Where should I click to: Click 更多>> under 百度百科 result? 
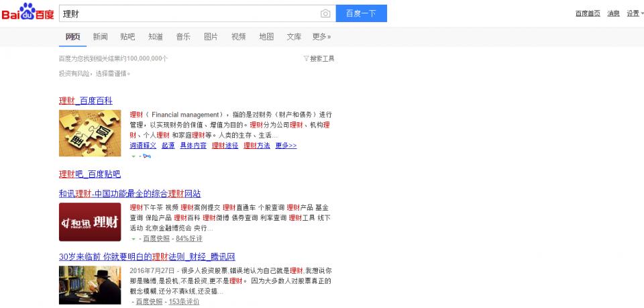(286, 146)
